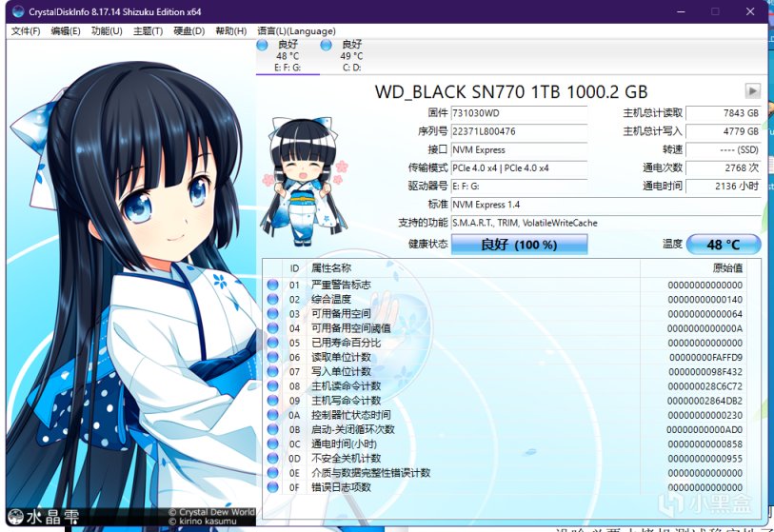Click the status orb for 可用备用空间阈值

point(272,328)
